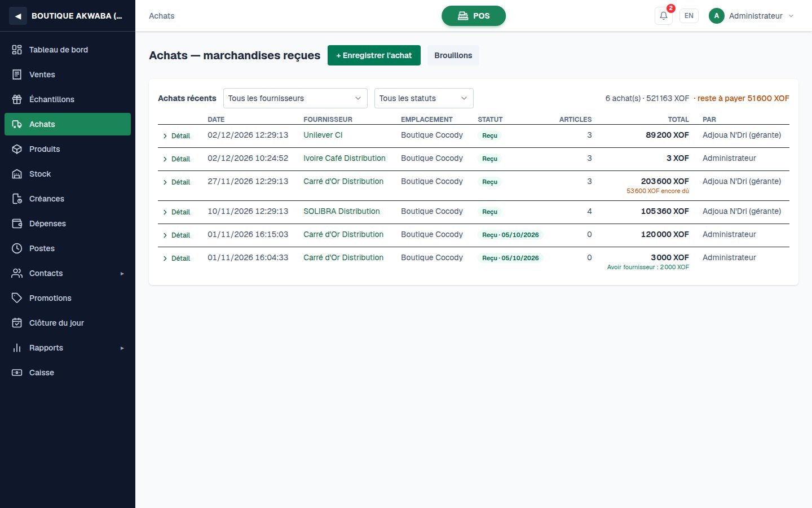
Task: Click Ivoire Café Distribution supplier link
Action: (x=345, y=158)
